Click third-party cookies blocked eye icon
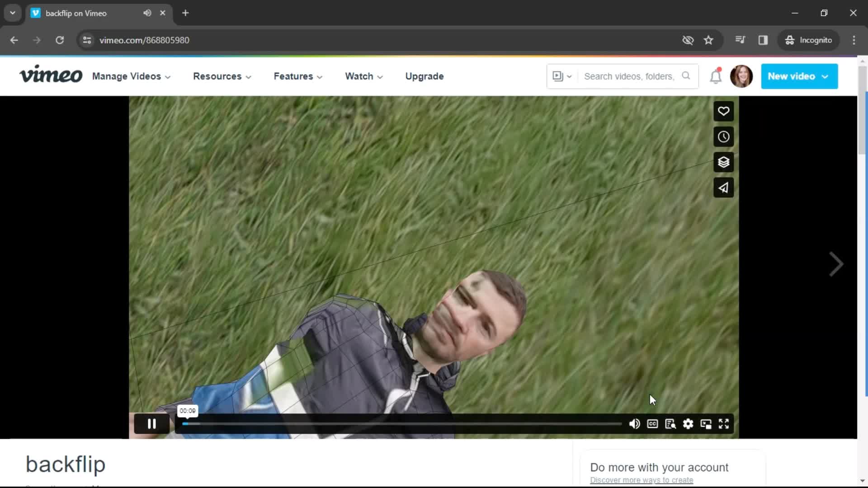 tap(688, 40)
